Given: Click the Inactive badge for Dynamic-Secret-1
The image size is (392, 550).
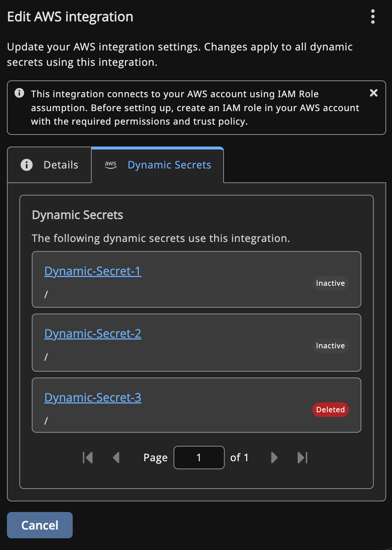Looking at the screenshot, I should click(x=330, y=283).
